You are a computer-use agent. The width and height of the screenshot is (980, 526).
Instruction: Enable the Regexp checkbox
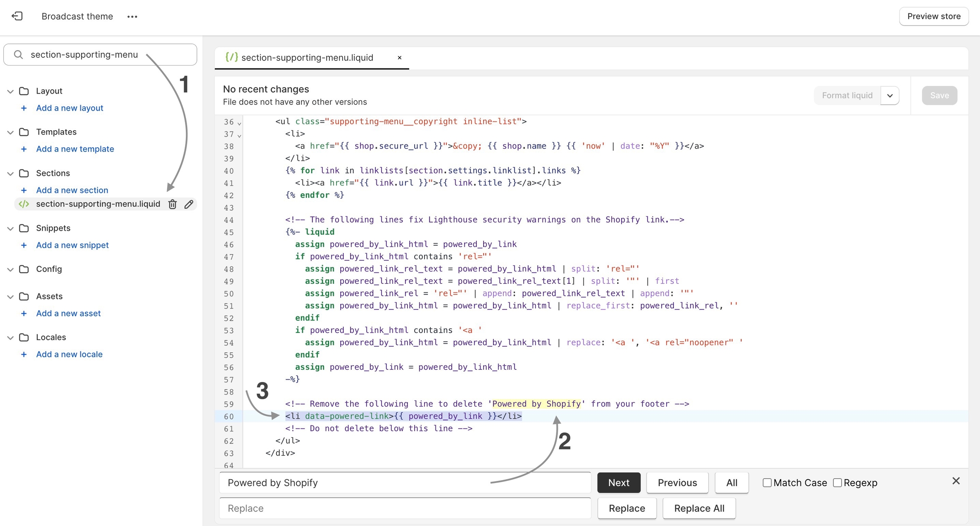click(x=837, y=483)
